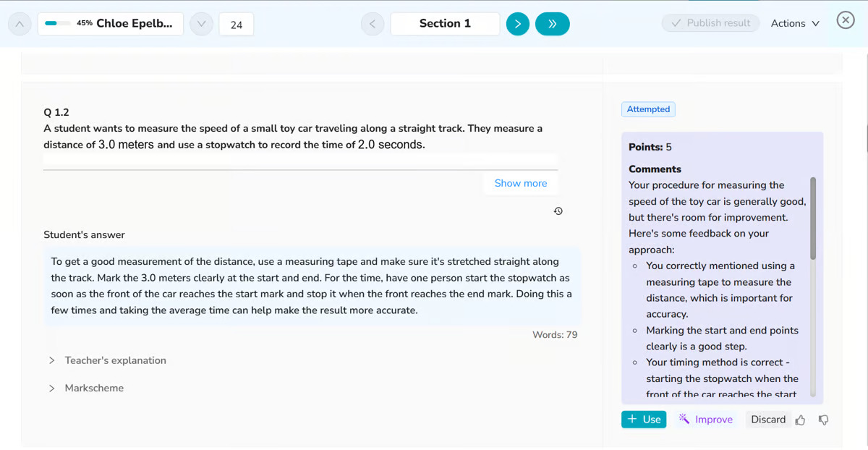Click the Publish result button

click(710, 22)
